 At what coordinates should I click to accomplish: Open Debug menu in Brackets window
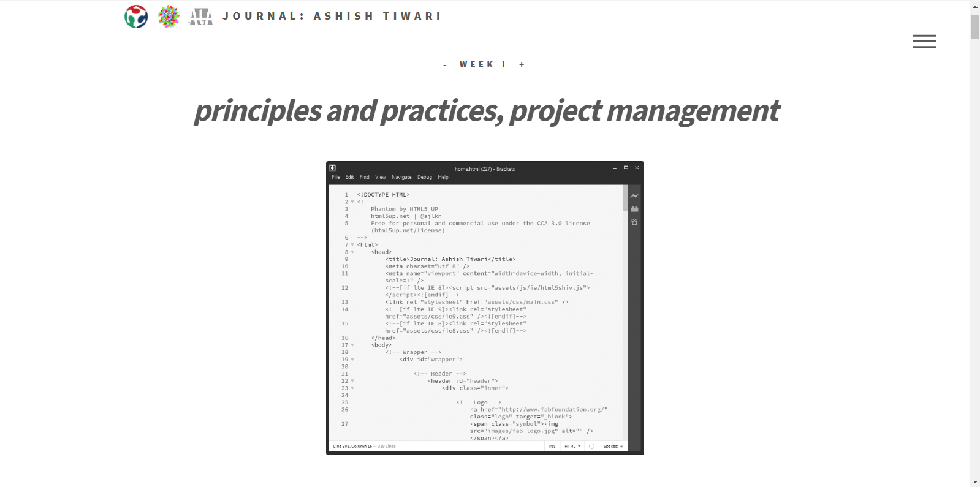click(x=425, y=177)
